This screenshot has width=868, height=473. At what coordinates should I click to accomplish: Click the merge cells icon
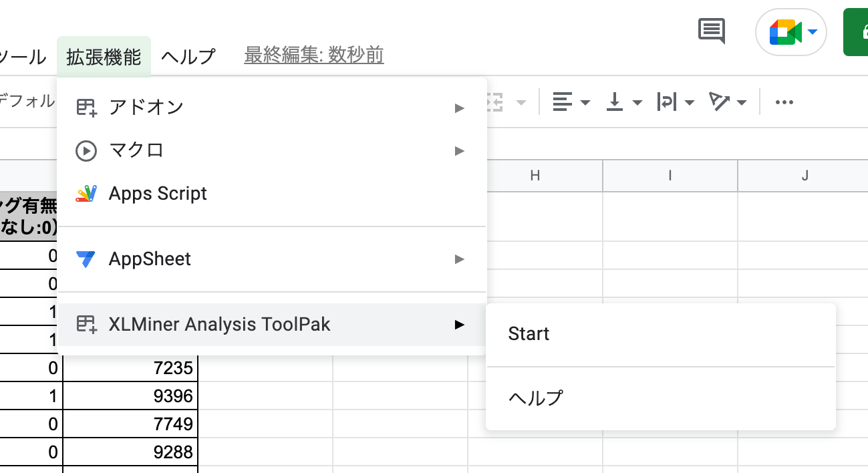click(x=495, y=102)
